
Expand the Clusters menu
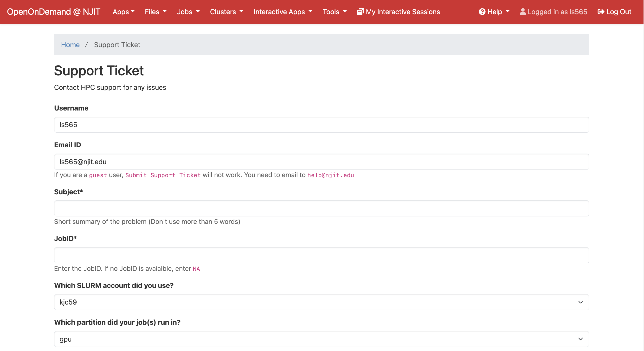click(226, 12)
